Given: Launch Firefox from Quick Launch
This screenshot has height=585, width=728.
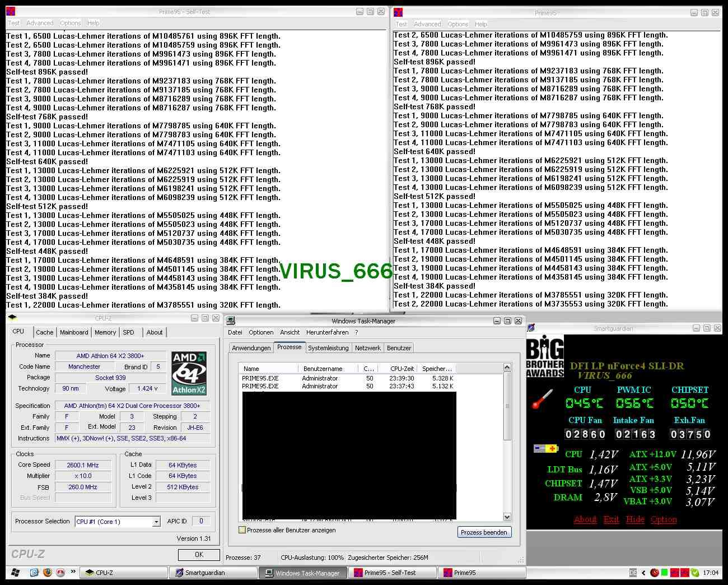Looking at the screenshot, I should coord(48,572).
